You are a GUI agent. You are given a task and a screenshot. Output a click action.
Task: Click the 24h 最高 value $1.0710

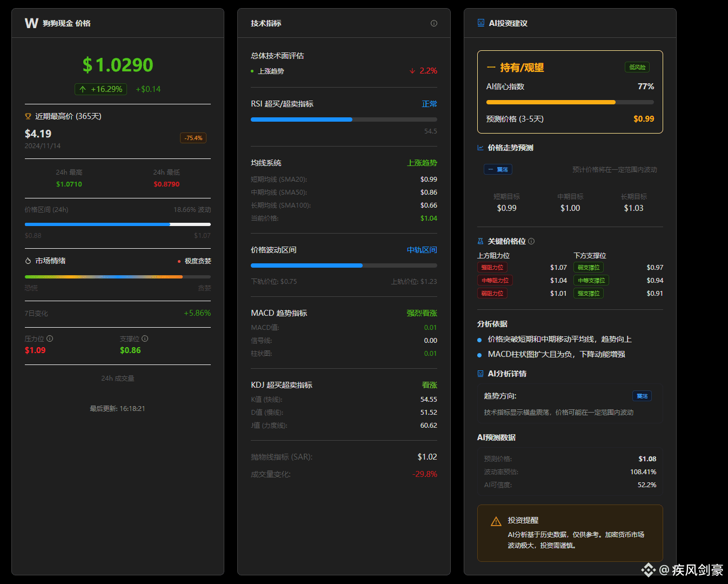pyautogui.click(x=69, y=184)
